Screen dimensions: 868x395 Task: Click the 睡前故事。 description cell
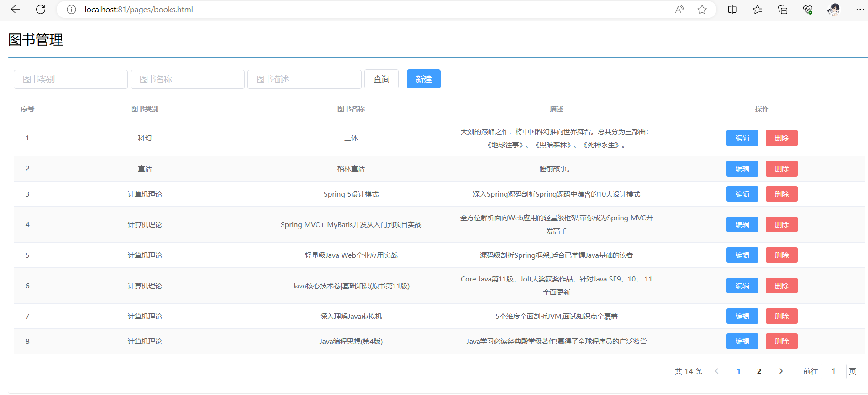pyautogui.click(x=555, y=169)
